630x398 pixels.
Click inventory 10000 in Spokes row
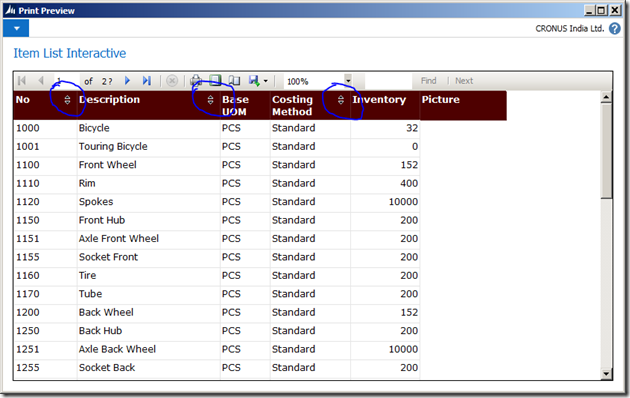tap(385, 202)
